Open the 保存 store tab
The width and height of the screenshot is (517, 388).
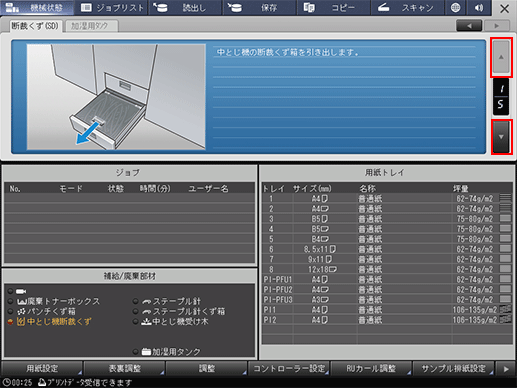[x=259, y=8]
